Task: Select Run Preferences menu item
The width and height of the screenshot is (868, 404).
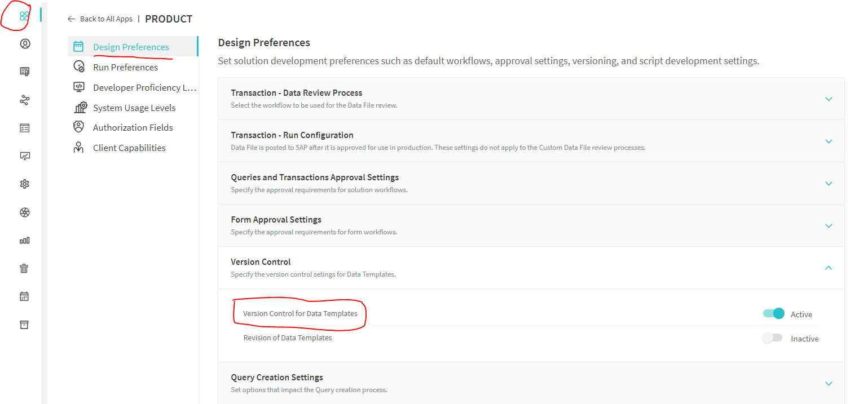Action: [125, 68]
